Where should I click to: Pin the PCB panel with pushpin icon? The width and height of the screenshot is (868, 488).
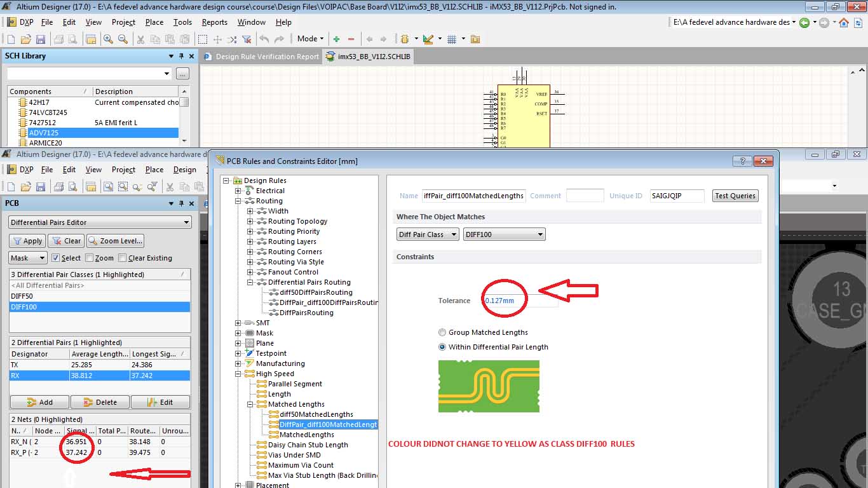pyautogui.click(x=181, y=203)
